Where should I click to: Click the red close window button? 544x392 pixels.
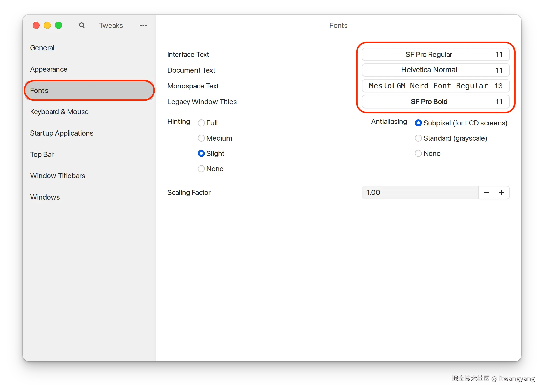36,25
